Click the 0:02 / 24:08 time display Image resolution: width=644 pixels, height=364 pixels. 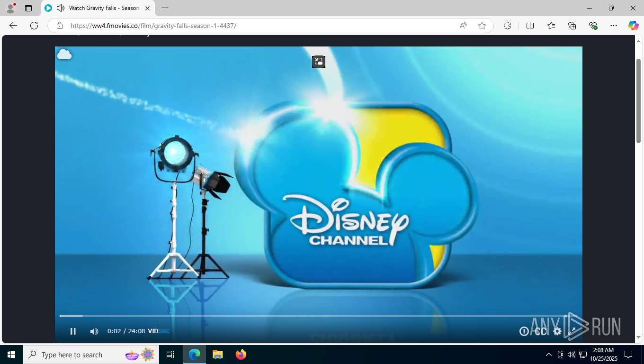coord(126,331)
